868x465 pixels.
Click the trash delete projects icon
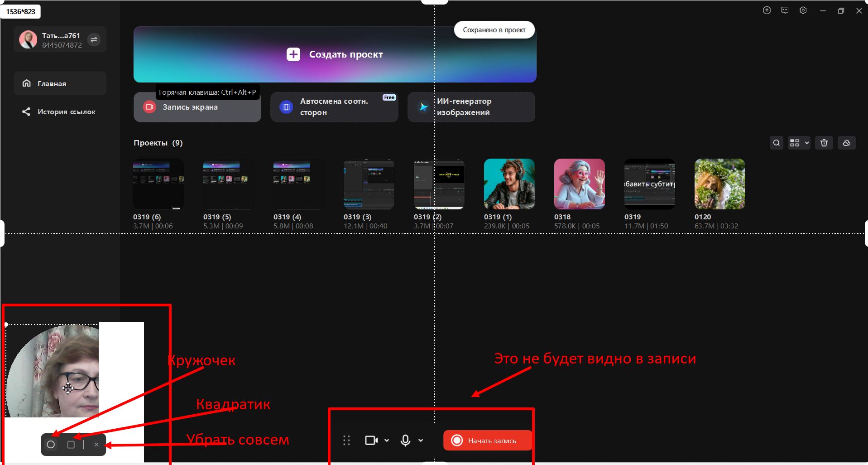coord(824,143)
